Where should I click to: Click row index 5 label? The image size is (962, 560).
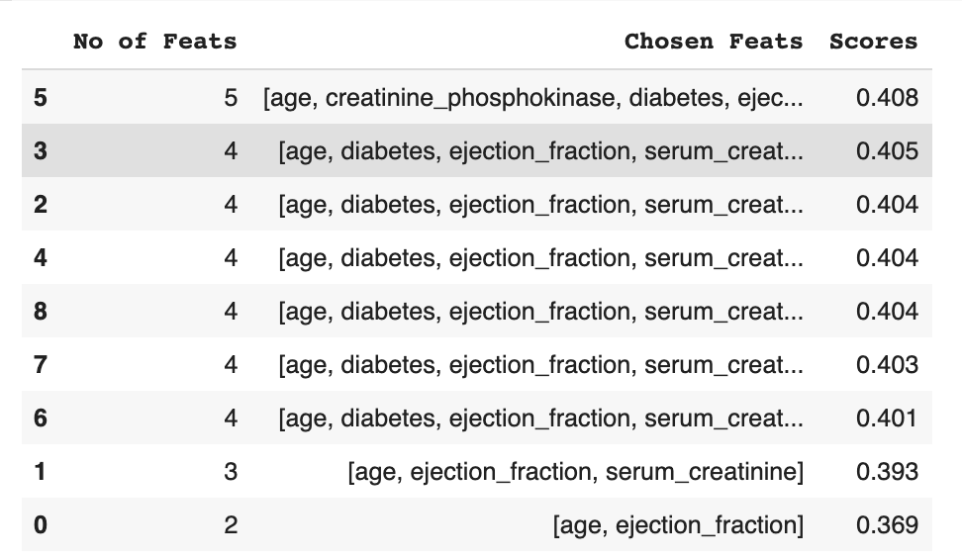click(40, 98)
